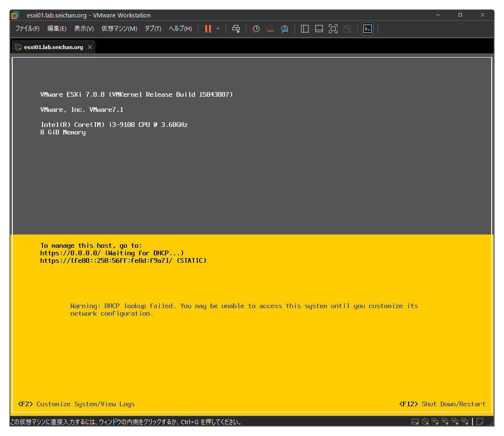Click inside the ESXi console screen
This screenshot has height=436, width=504.
pos(252,189)
